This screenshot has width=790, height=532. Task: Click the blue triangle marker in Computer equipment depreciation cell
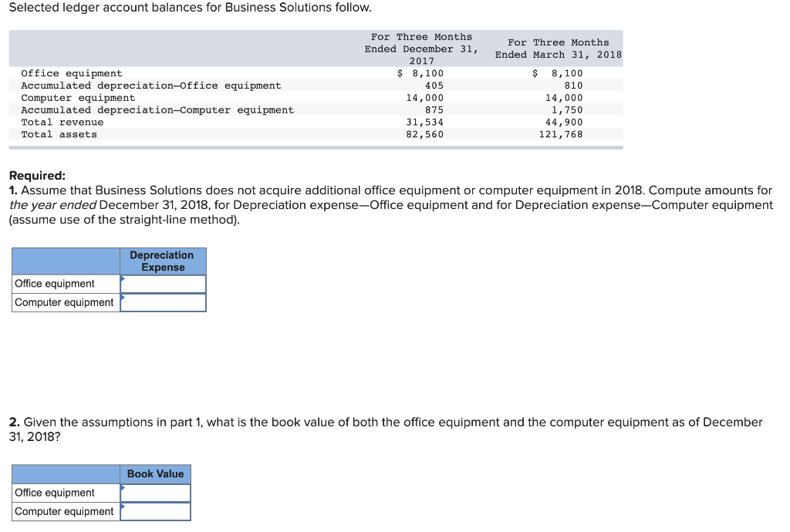pos(123,298)
